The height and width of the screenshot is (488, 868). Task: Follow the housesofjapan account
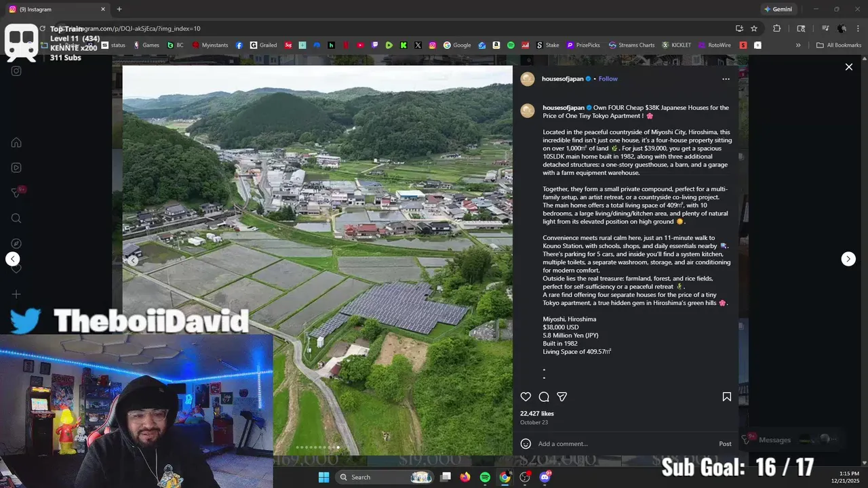(x=608, y=79)
